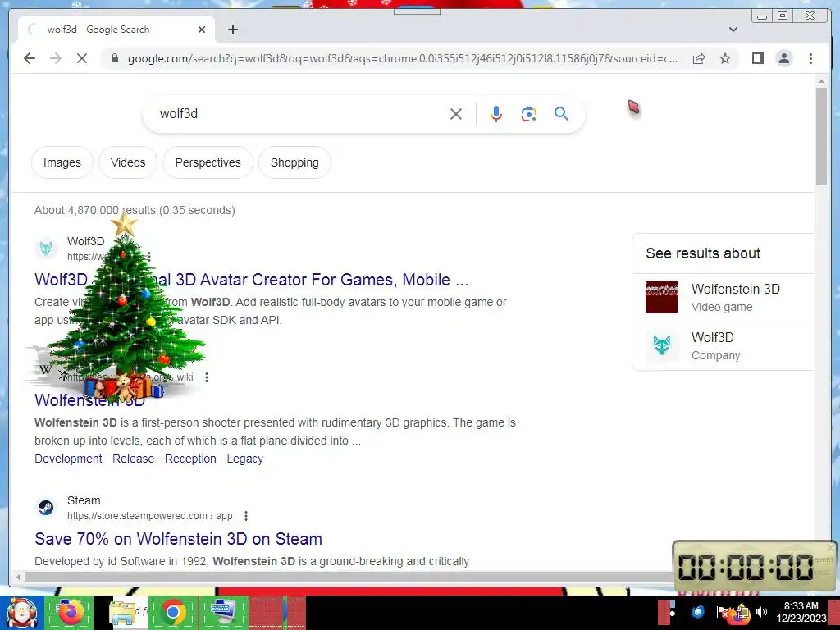Switch to the Shopping filter
Image resolution: width=840 pixels, height=630 pixels.
(294, 162)
